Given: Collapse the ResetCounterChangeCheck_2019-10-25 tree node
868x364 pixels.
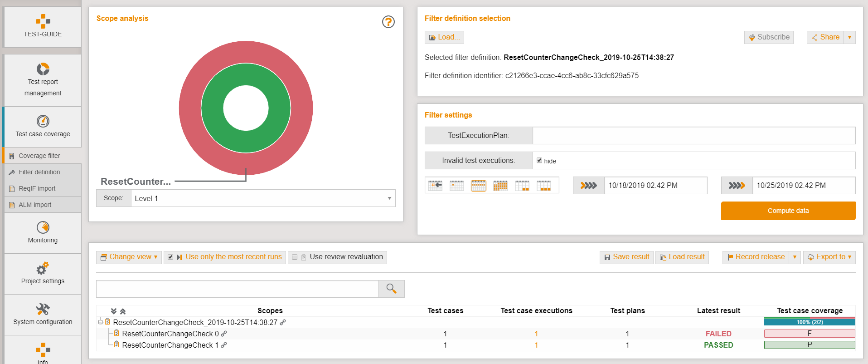Looking at the screenshot, I should tap(100, 322).
